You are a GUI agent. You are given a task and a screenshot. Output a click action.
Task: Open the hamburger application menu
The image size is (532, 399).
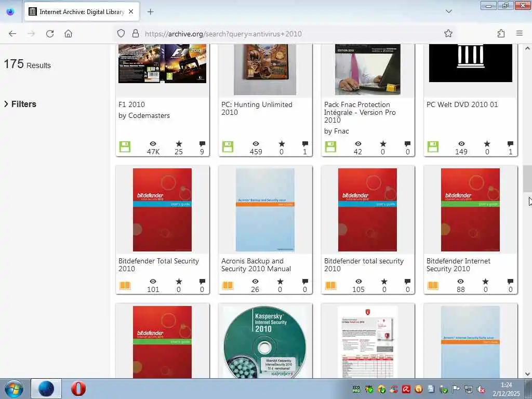coord(520,33)
